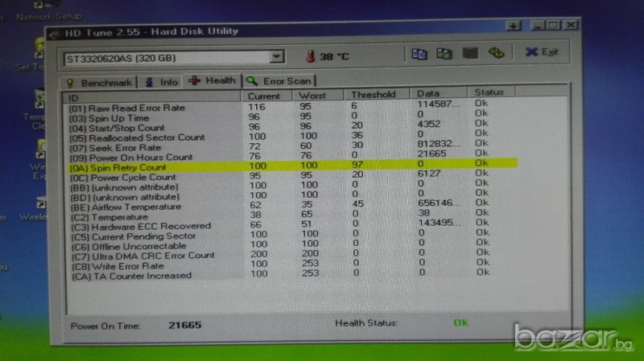
Task: Click the thermometer temperature icon
Action: tap(310, 57)
